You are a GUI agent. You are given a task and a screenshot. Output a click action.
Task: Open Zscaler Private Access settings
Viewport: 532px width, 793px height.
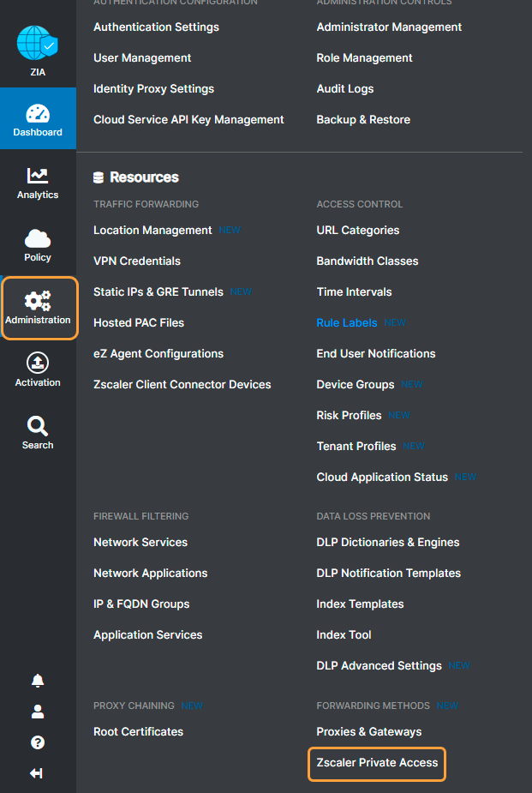377,763
